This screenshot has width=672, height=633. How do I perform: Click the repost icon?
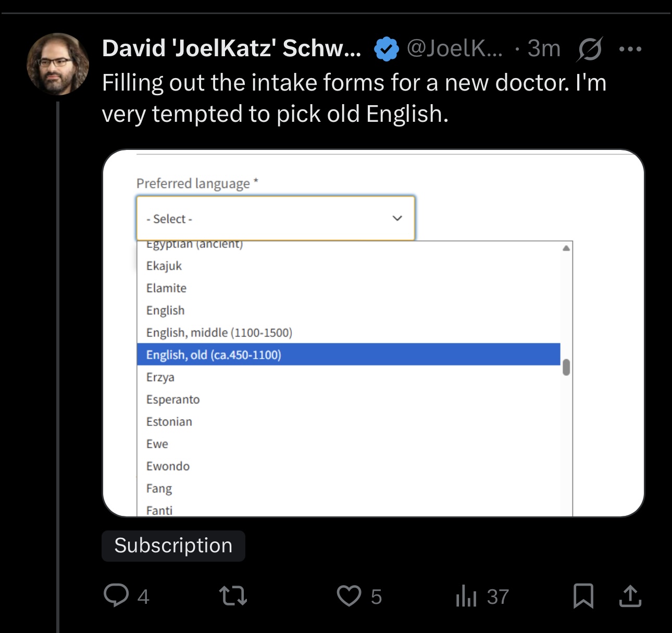[233, 596]
